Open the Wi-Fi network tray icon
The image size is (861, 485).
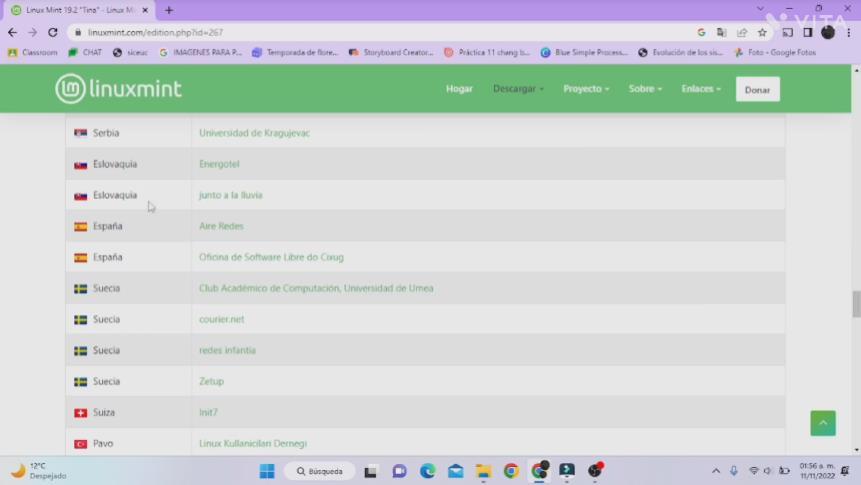753,471
